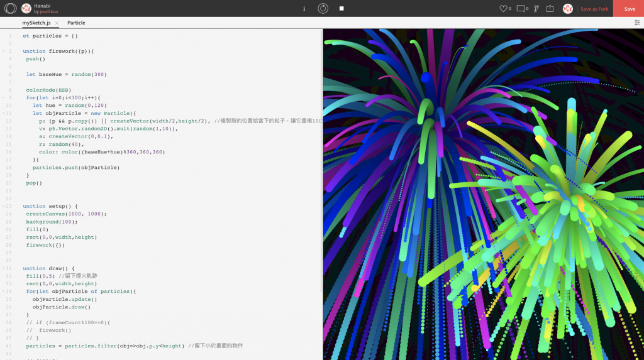
Task: Open the logged-in user avatar menu
Action: click(x=568, y=9)
